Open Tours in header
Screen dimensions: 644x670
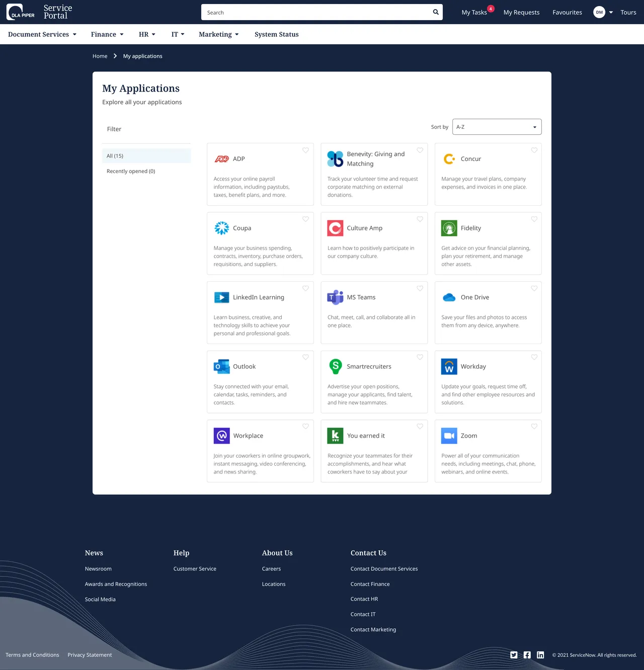tap(628, 13)
